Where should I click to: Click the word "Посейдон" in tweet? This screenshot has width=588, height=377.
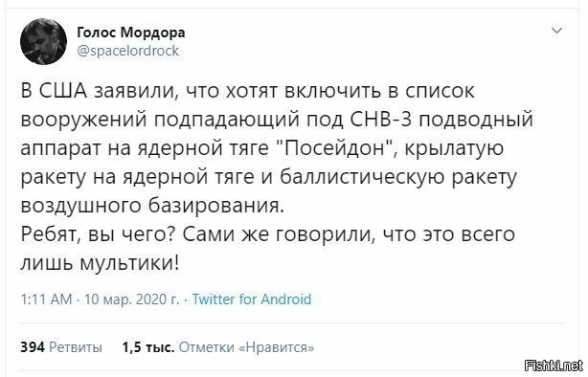pyautogui.click(x=336, y=148)
